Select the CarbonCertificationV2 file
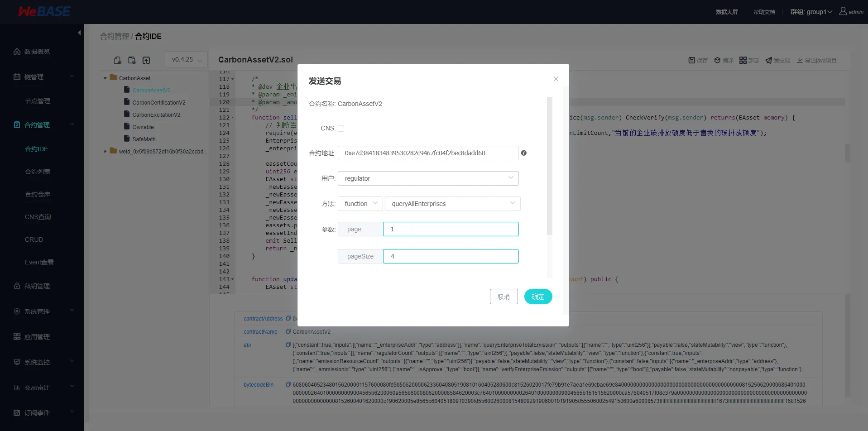The image size is (868, 431). (x=159, y=103)
